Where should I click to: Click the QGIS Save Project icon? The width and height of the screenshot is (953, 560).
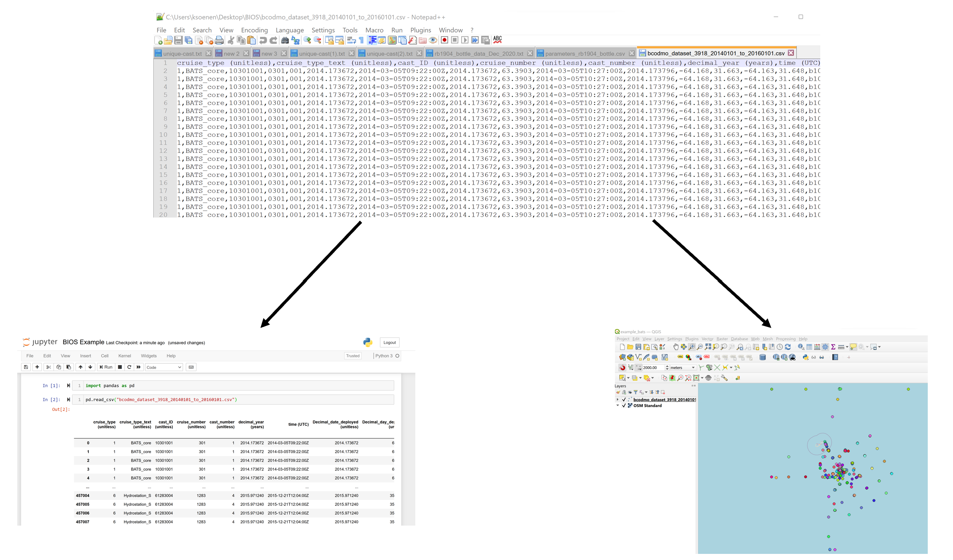pyautogui.click(x=638, y=347)
